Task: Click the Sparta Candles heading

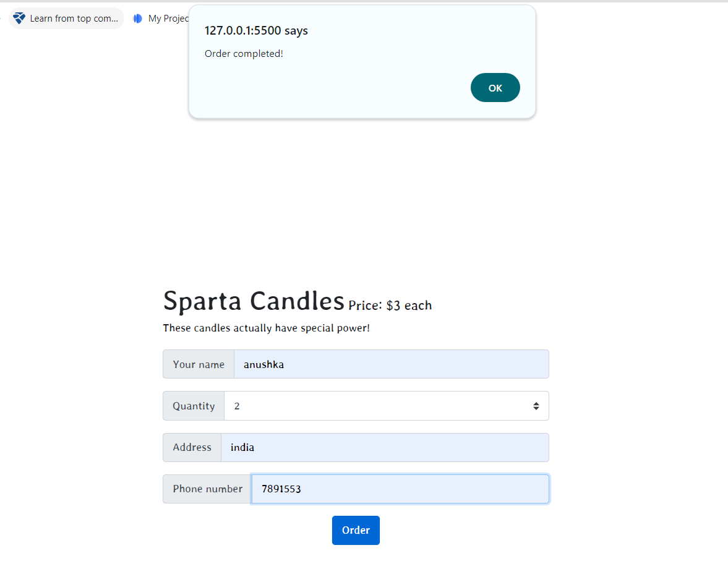Action: (254, 301)
